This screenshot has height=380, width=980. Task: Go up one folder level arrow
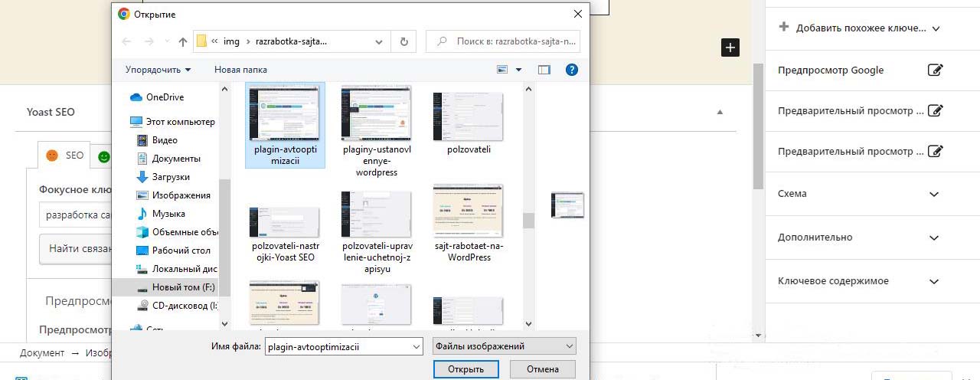(x=183, y=41)
